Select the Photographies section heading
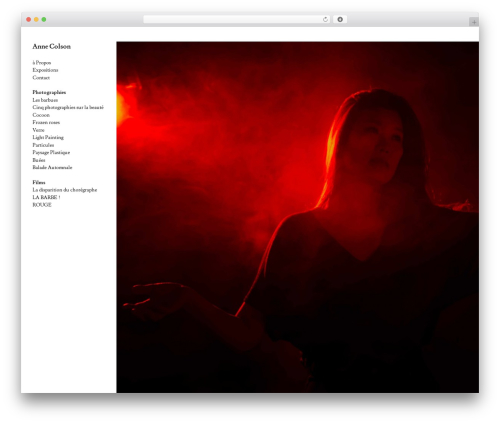Viewport: 500px width, 423px height. (49, 92)
